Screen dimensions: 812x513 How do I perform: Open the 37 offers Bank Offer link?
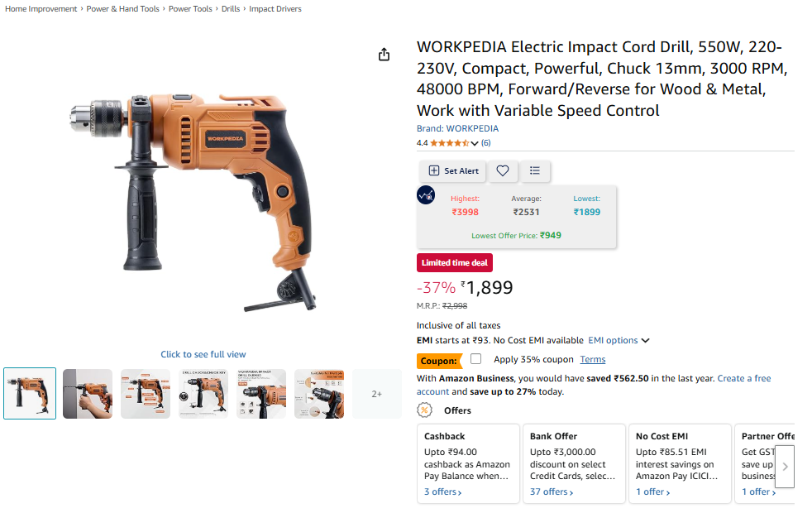tap(551, 491)
